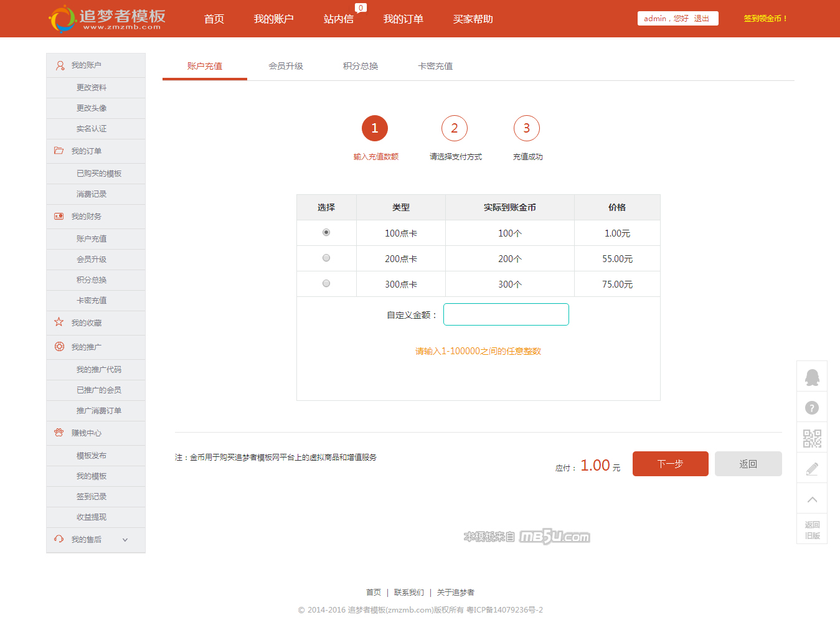Open the 卡密充值 tab
The image size is (840, 625).
(435, 66)
